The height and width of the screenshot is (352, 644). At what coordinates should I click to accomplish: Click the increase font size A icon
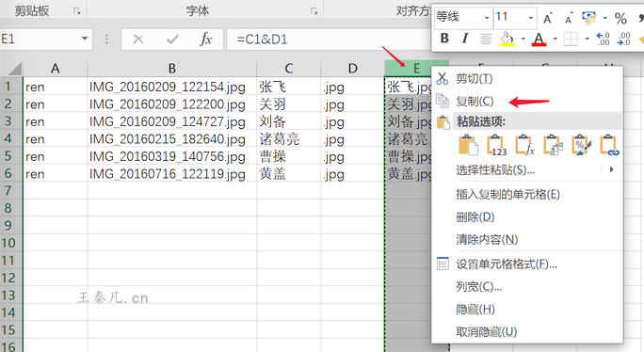click(x=547, y=18)
